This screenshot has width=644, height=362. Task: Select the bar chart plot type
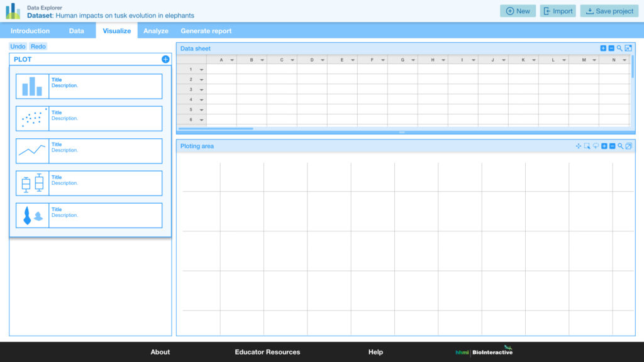click(89, 85)
